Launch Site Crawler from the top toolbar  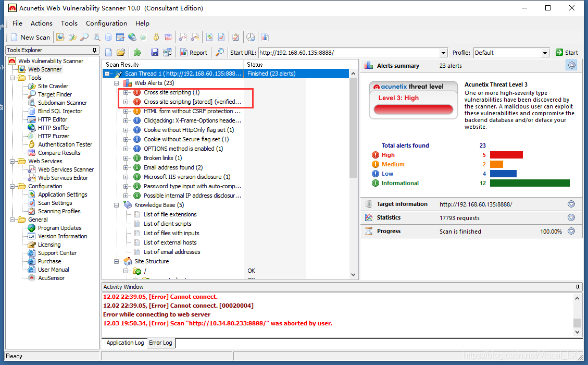[72, 37]
